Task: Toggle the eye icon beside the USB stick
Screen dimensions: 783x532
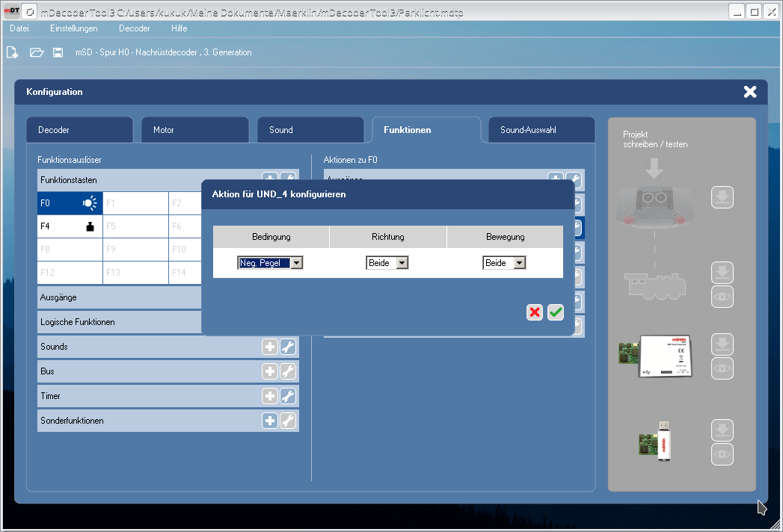Action: [722, 454]
